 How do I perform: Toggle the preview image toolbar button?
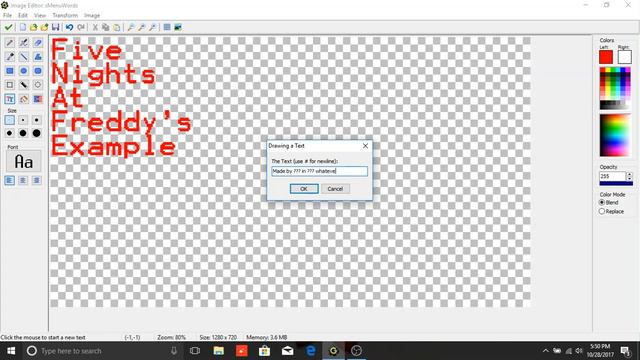(178, 27)
